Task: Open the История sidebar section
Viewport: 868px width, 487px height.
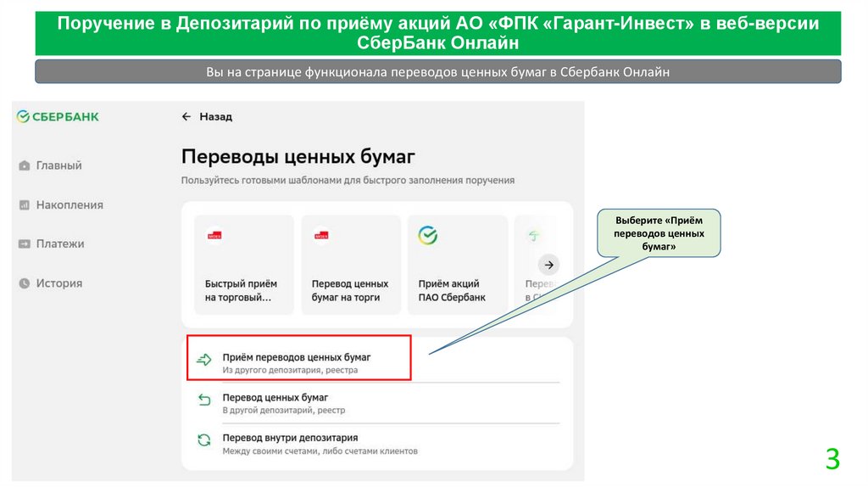Action: pyautogui.click(x=59, y=283)
